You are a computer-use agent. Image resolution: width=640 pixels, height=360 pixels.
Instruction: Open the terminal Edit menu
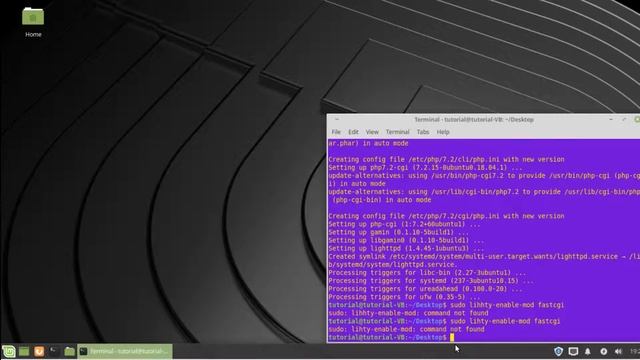(353, 132)
